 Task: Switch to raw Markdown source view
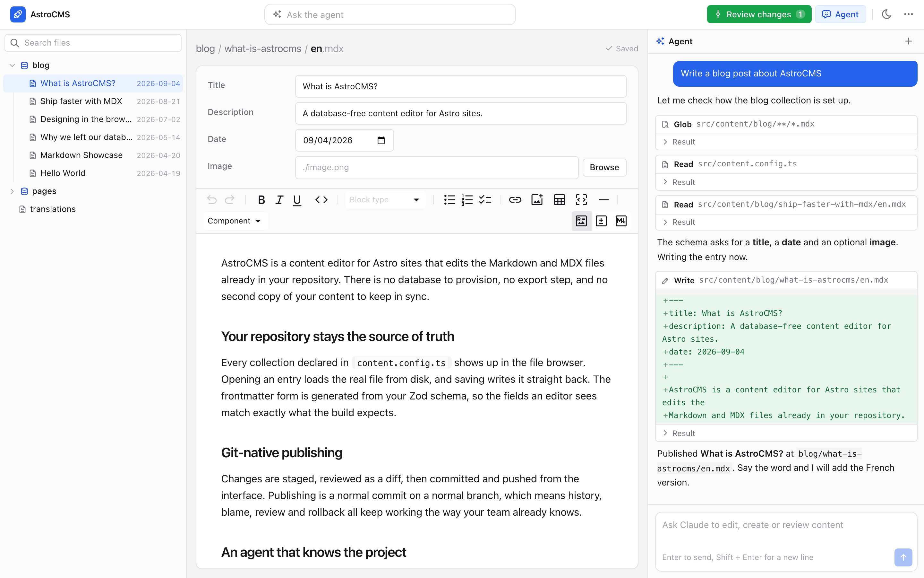621,221
